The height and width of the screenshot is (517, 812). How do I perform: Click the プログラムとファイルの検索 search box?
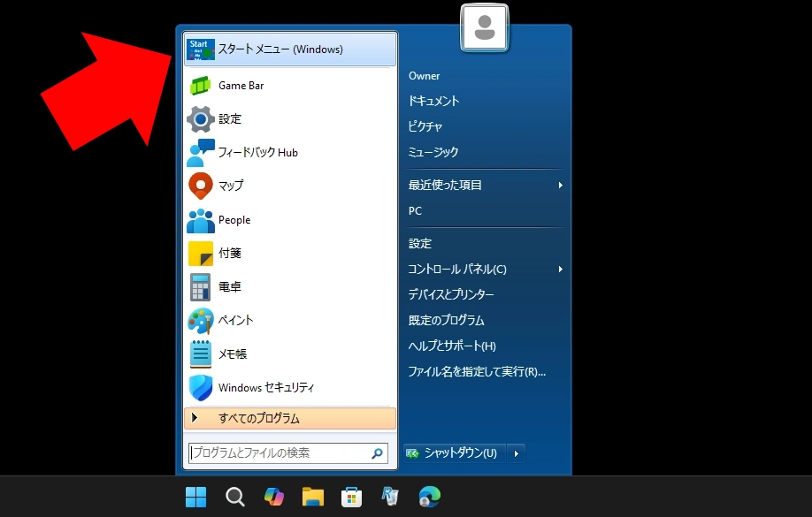(x=283, y=452)
